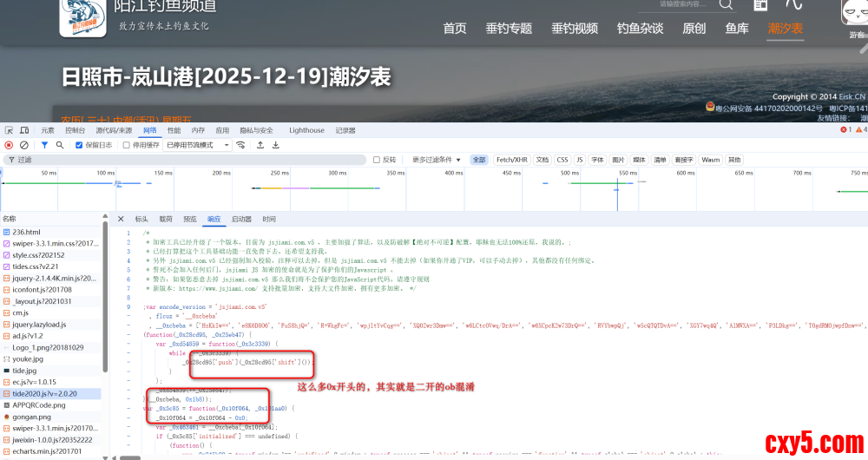
Task: Open the 垂钓专题 nav link
Action: coord(509,29)
